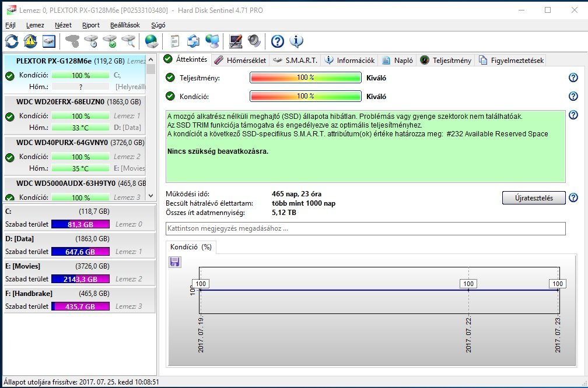Open the Lemez menu
This screenshot has height=388, width=588.
click(35, 25)
